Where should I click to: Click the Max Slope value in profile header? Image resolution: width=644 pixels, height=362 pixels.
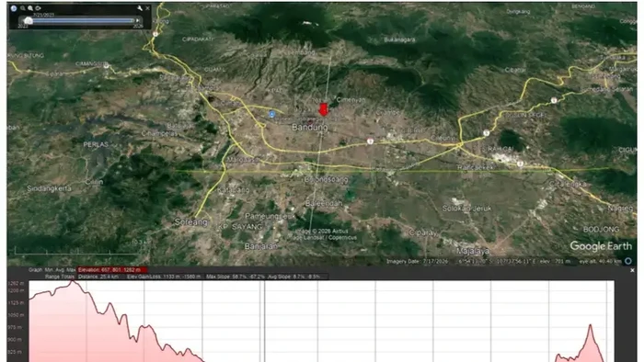click(x=236, y=277)
